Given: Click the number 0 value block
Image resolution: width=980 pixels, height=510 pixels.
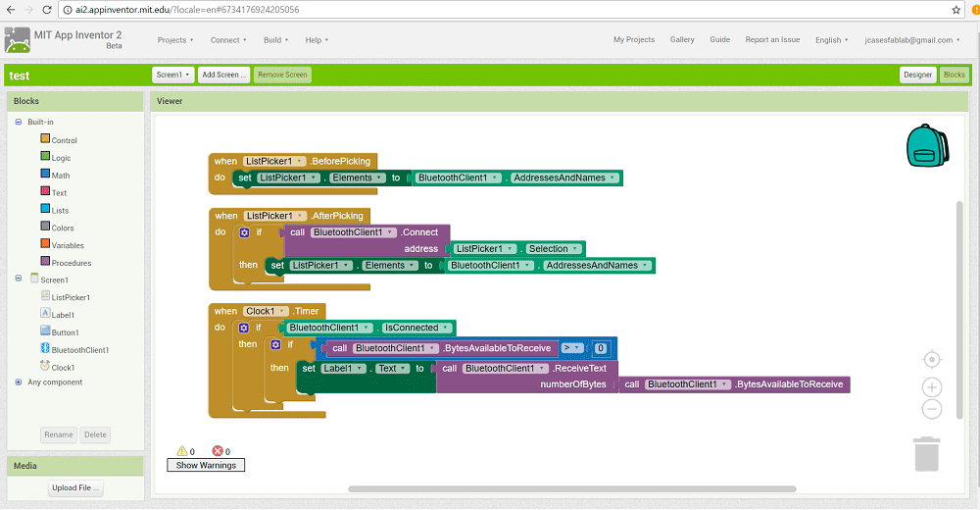Looking at the screenshot, I should click(x=600, y=348).
